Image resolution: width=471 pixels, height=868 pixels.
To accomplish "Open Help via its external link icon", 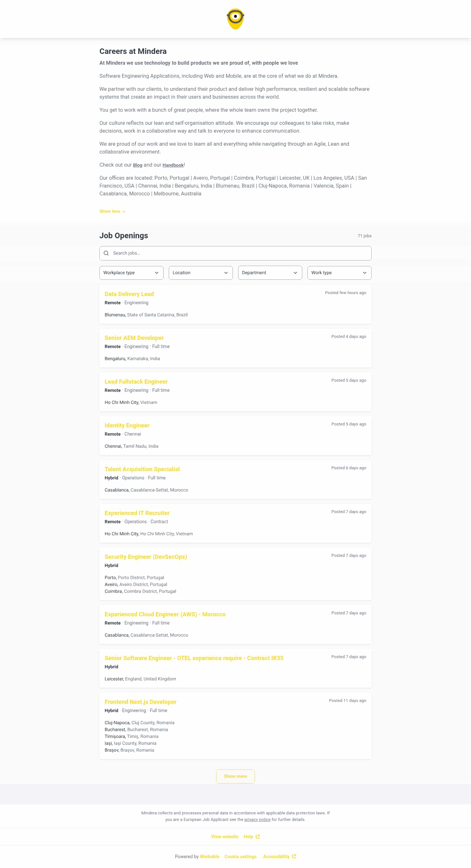I will coord(258,836).
